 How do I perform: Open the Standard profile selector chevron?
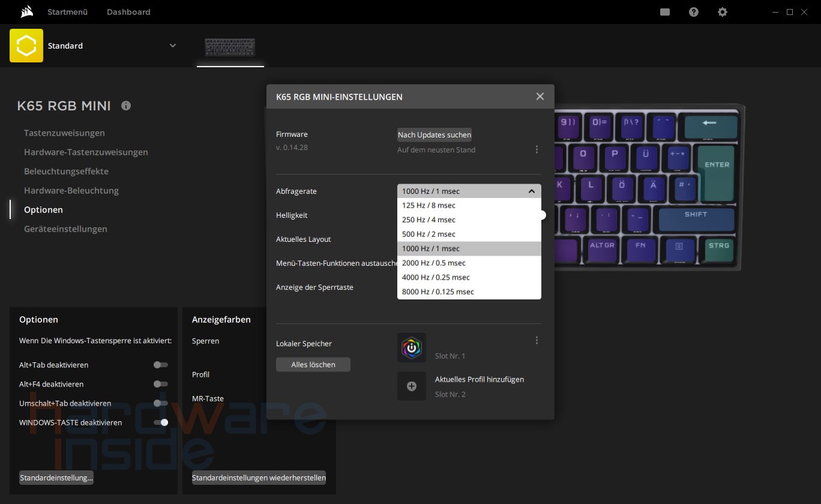[x=173, y=46]
